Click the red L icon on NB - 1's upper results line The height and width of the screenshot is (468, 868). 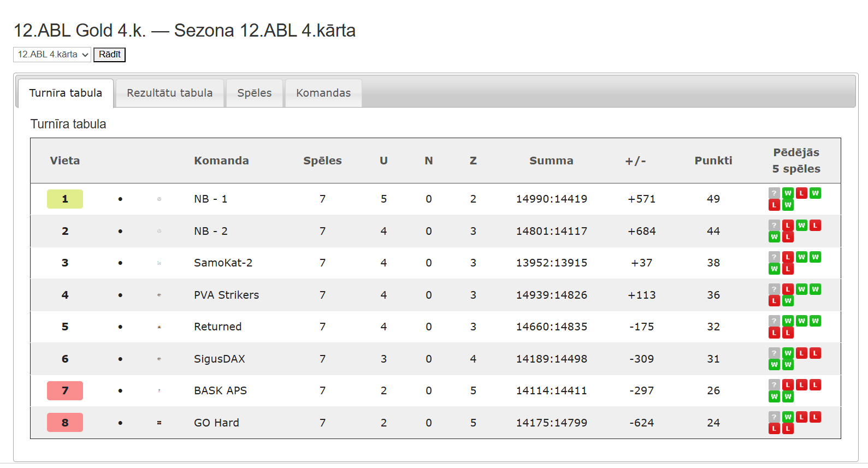coord(801,193)
